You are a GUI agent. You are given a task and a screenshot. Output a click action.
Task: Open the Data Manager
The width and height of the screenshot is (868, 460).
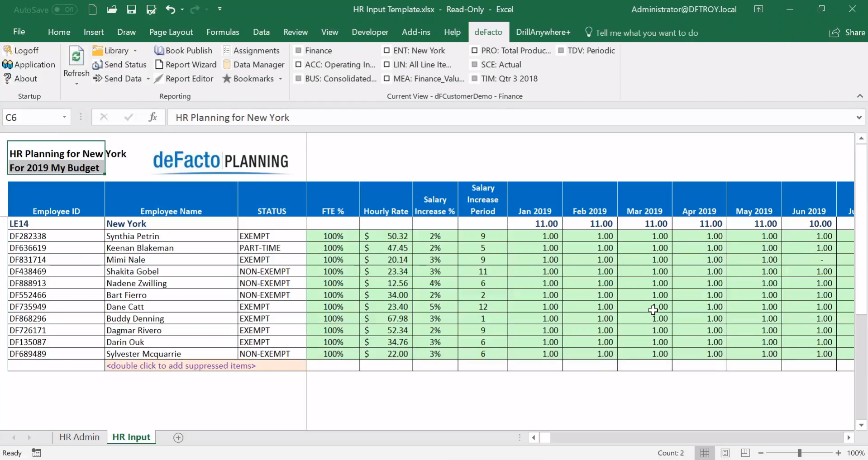(x=253, y=65)
